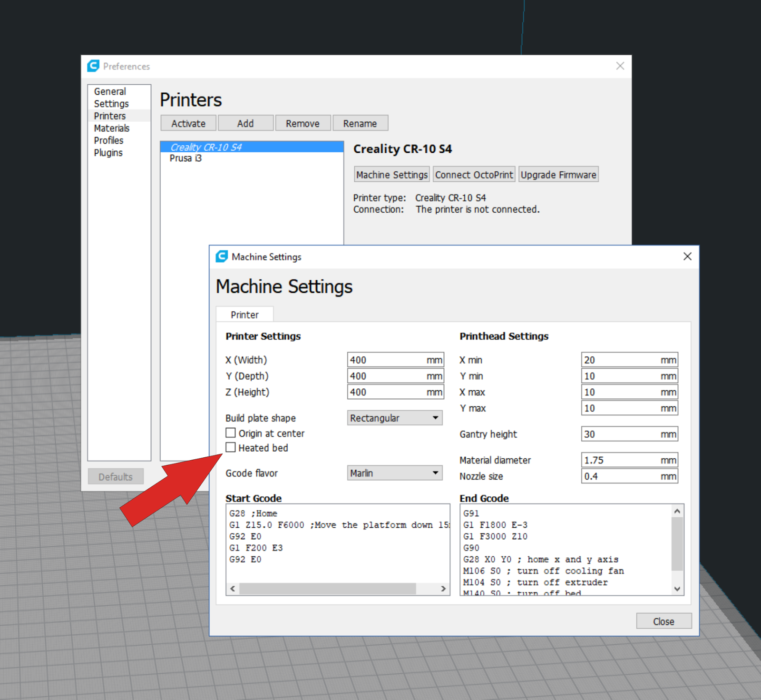Viewport: 761px width, 700px height.
Task: Click 'The printer is not connected.' status text
Action: (478, 209)
